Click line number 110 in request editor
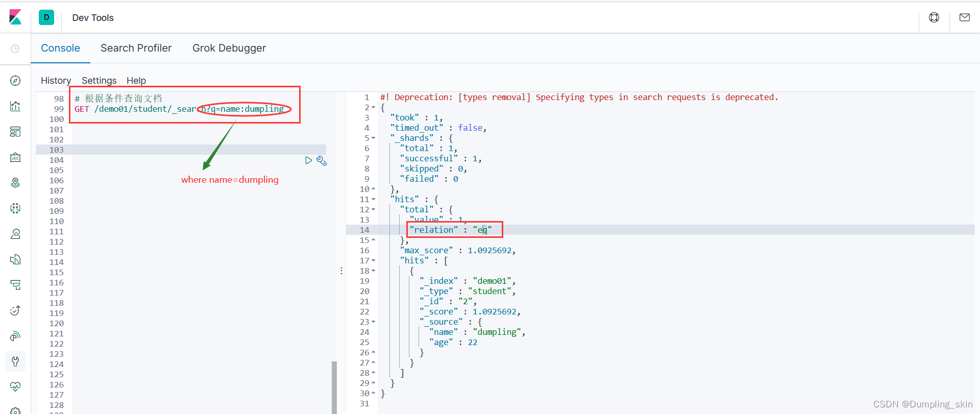 pyautogui.click(x=57, y=221)
